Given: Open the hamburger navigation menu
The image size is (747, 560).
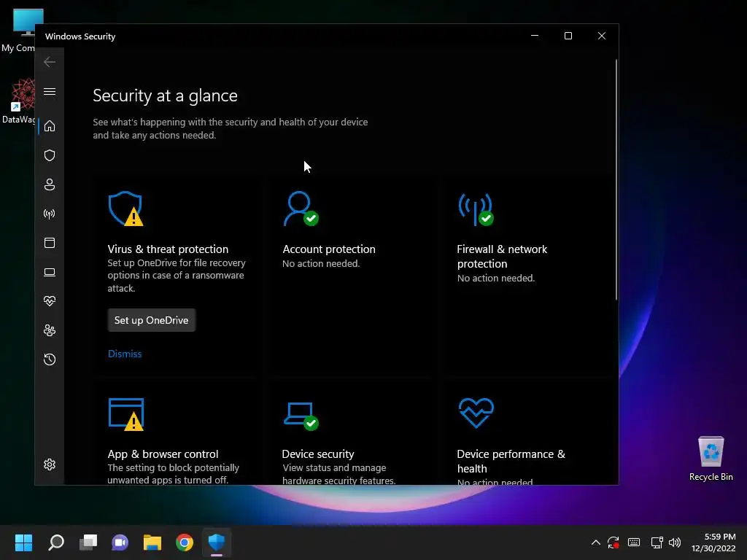Looking at the screenshot, I should tap(50, 91).
